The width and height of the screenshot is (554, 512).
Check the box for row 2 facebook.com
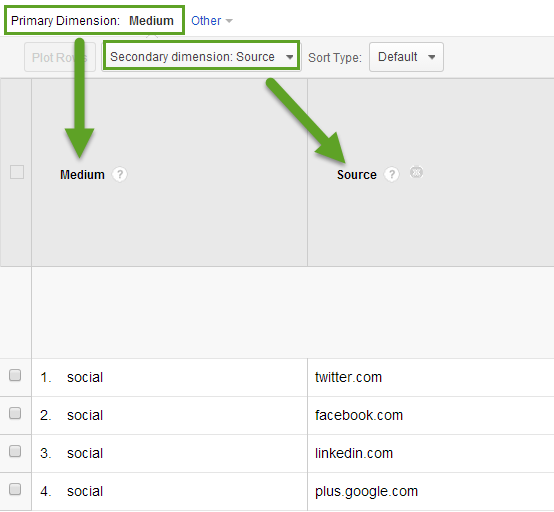15,413
